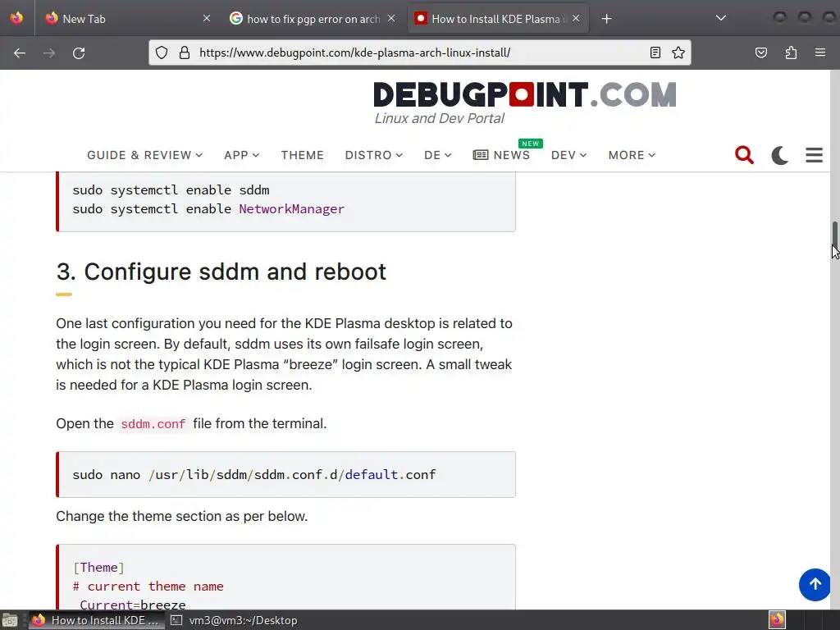Open the taskbar applications menu icon
This screenshot has height=630, width=840.
10,620
